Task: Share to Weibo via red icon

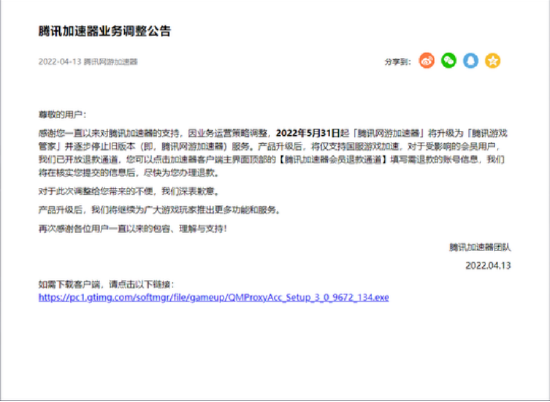Action: tap(427, 61)
